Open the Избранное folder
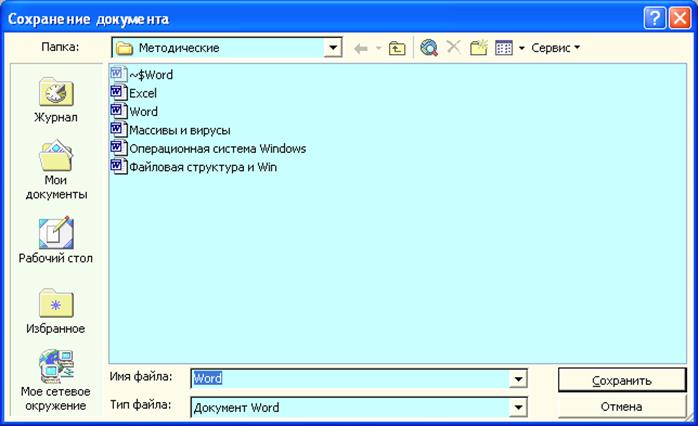The width and height of the screenshot is (698, 426). tap(56, 312)
